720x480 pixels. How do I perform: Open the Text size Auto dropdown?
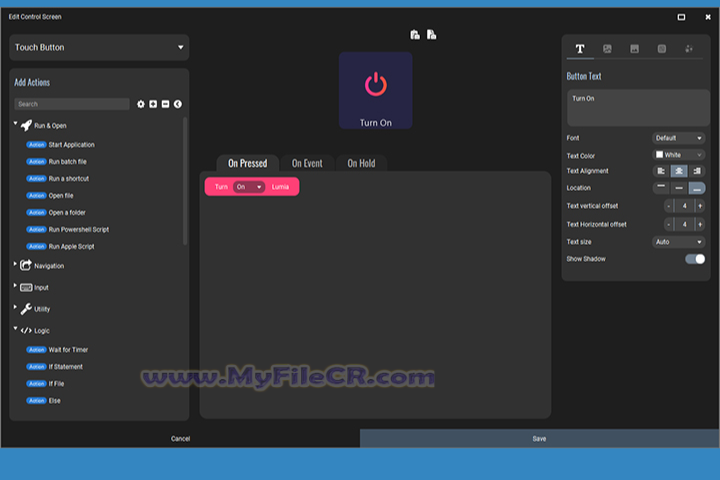pos(679,242)
